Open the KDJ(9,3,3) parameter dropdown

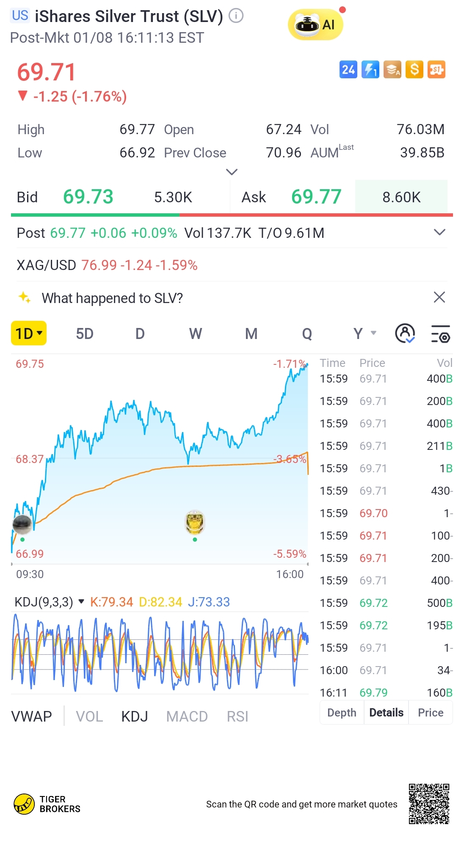point(81,601)
